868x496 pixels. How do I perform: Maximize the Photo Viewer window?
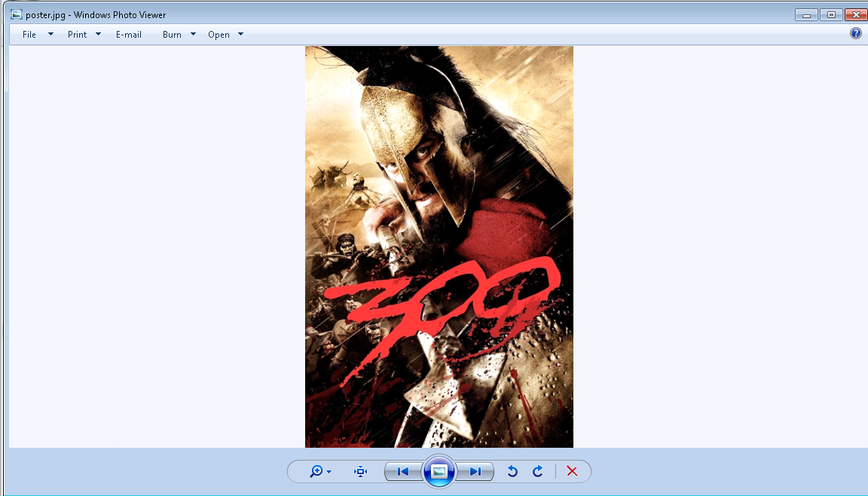pos(832,15)
